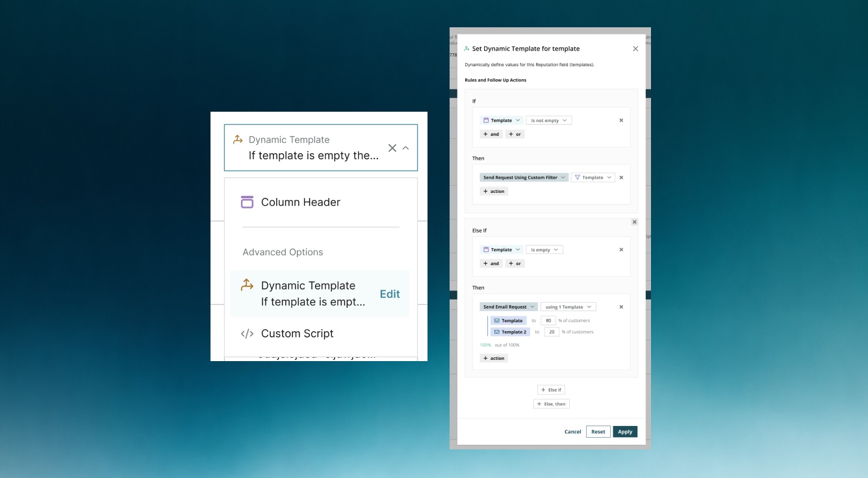The height and width of the screenshot is (478, 868).
Task: Apply the dynamic template rules
Action: [x=625, y=432]
